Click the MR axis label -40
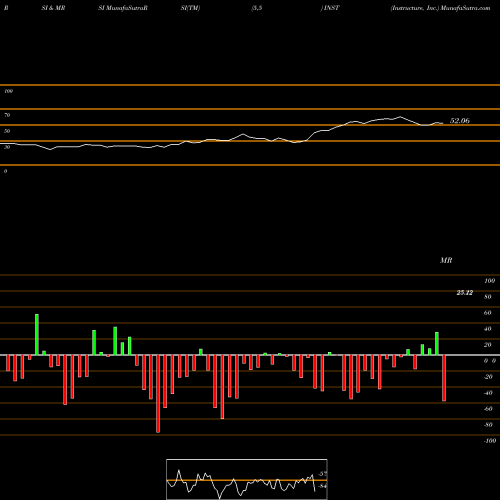This screenshot has width=500, height=500. coord(488,393)
